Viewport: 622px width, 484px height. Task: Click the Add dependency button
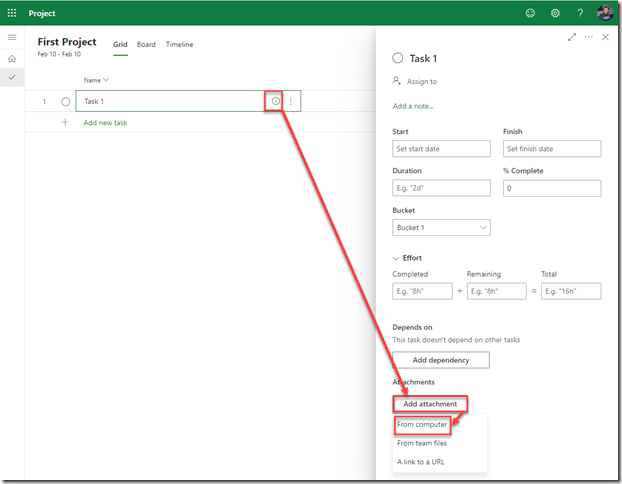click(440, 360)
